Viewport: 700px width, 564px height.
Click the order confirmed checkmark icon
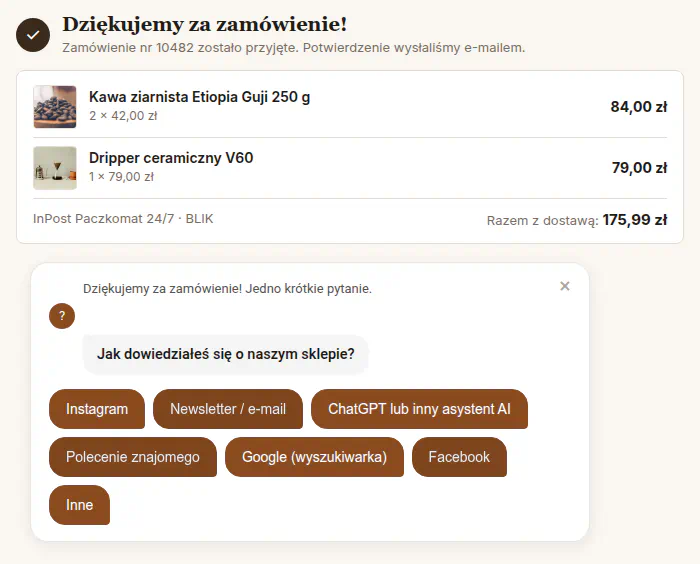click(x=33, y=35)
